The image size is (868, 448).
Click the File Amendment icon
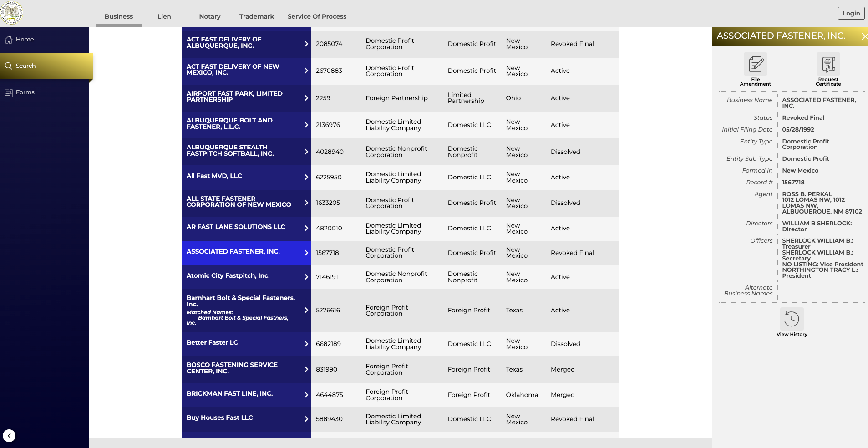click(x=755, y=65)
